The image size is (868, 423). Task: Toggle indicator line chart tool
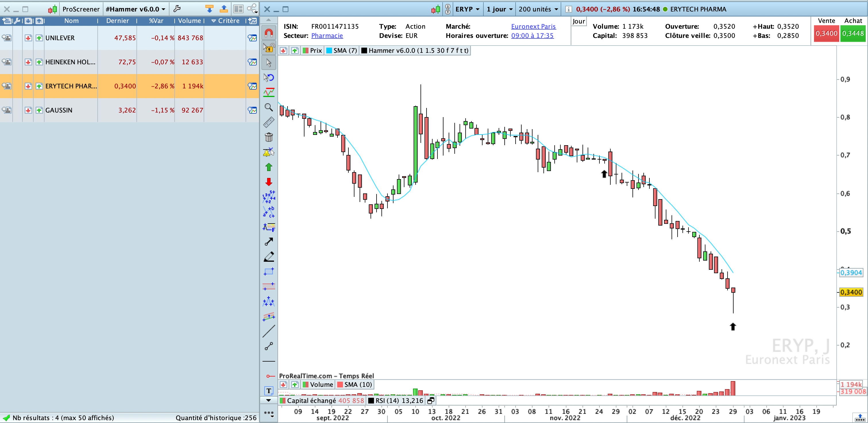(269, 92)
